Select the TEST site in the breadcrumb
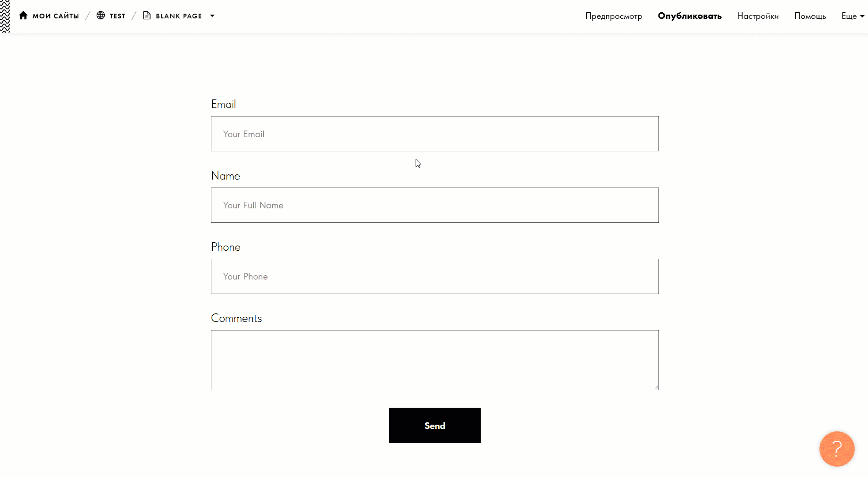 pos(117,16)
